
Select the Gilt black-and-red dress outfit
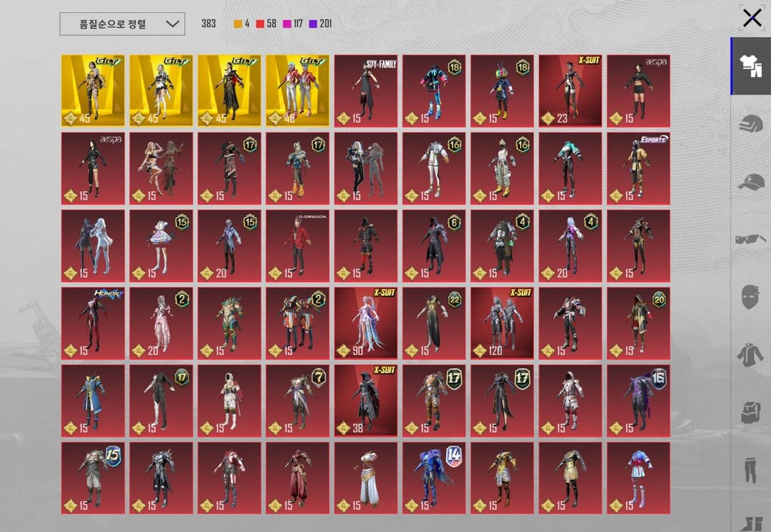(230, 91)
